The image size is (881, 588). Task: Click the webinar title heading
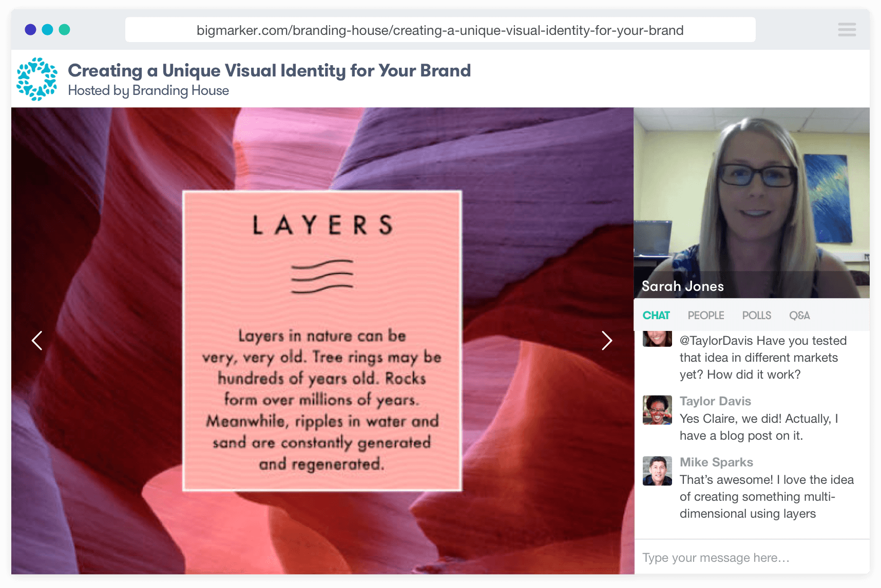point(269,70)
